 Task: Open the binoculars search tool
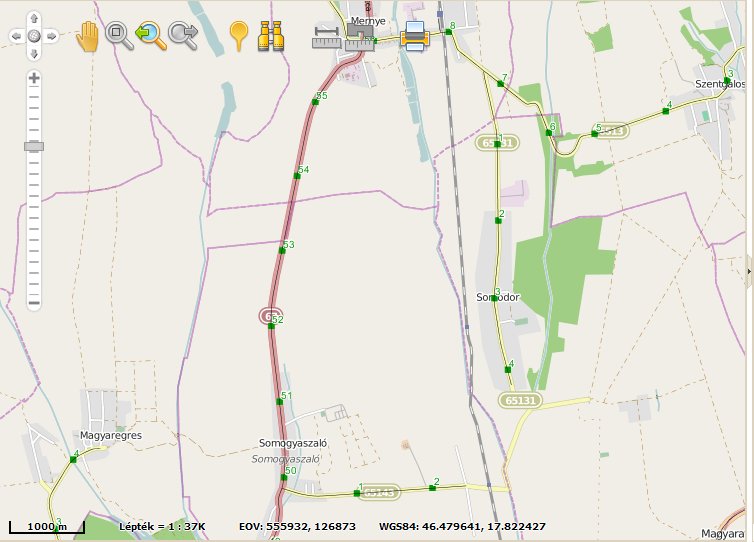click(272, 36)
